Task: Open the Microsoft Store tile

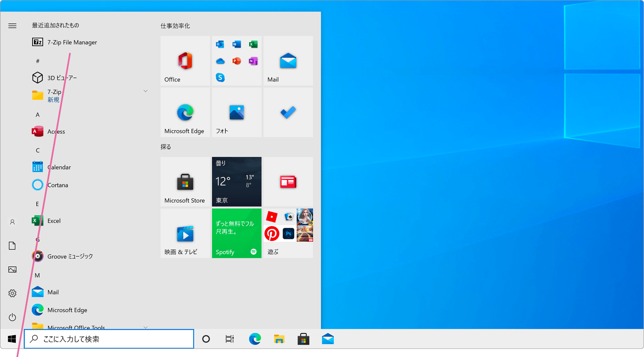Action: point(185,182)
